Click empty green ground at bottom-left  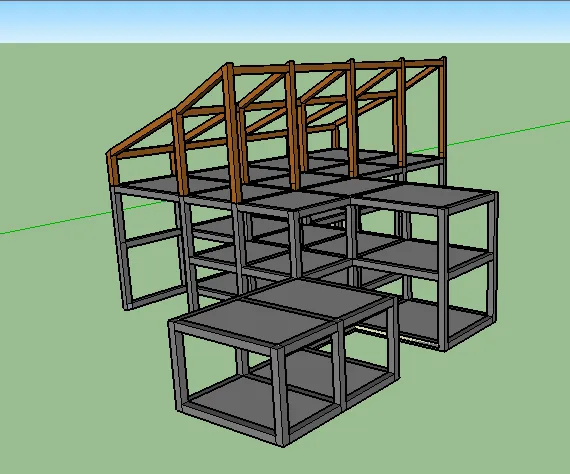point(73,400)
